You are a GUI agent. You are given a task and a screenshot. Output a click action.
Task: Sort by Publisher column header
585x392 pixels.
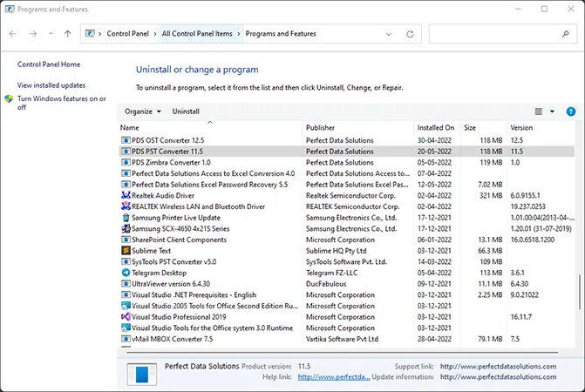[320, 128]
